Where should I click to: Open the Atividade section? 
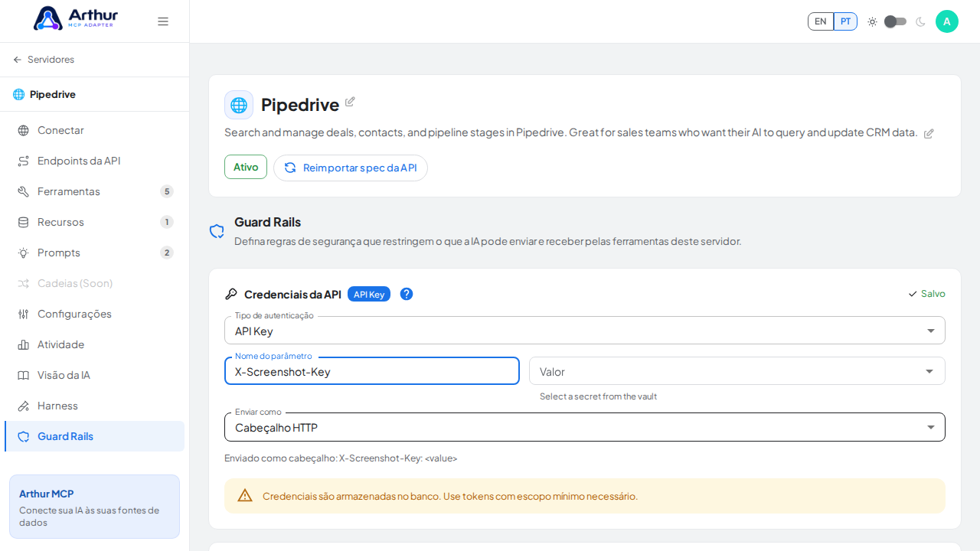[94, 344]
